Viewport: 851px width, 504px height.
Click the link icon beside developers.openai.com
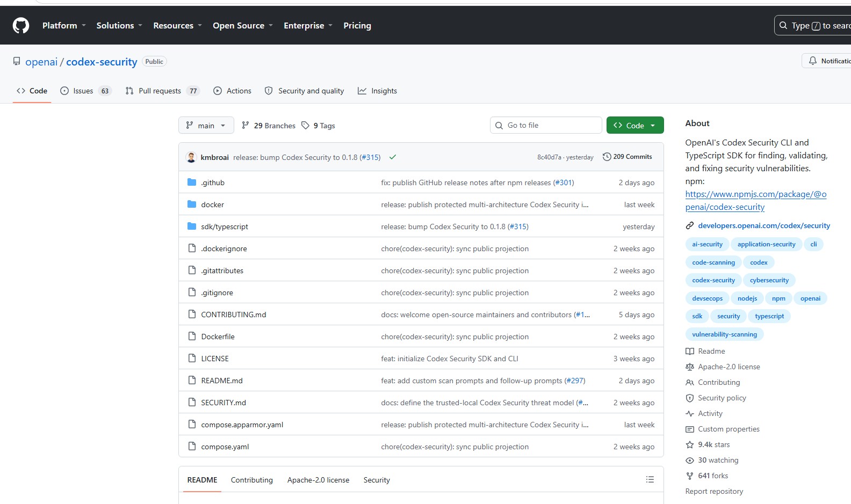pos(690,226)
